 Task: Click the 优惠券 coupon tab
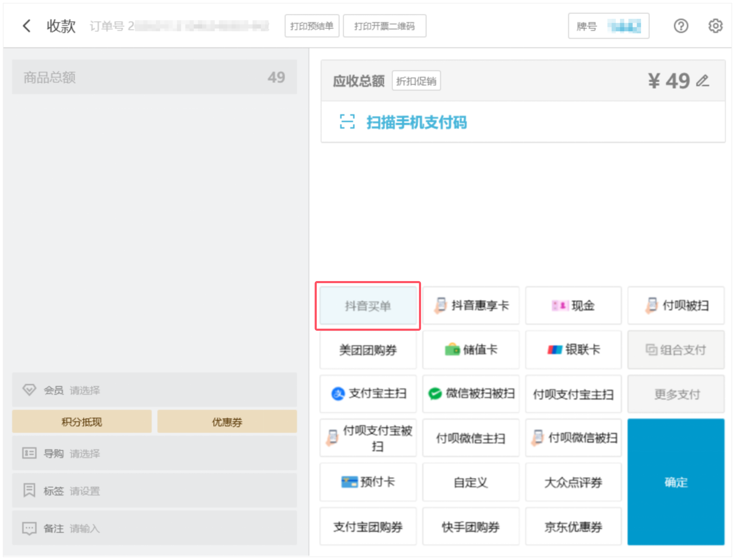tap(227, 422)
